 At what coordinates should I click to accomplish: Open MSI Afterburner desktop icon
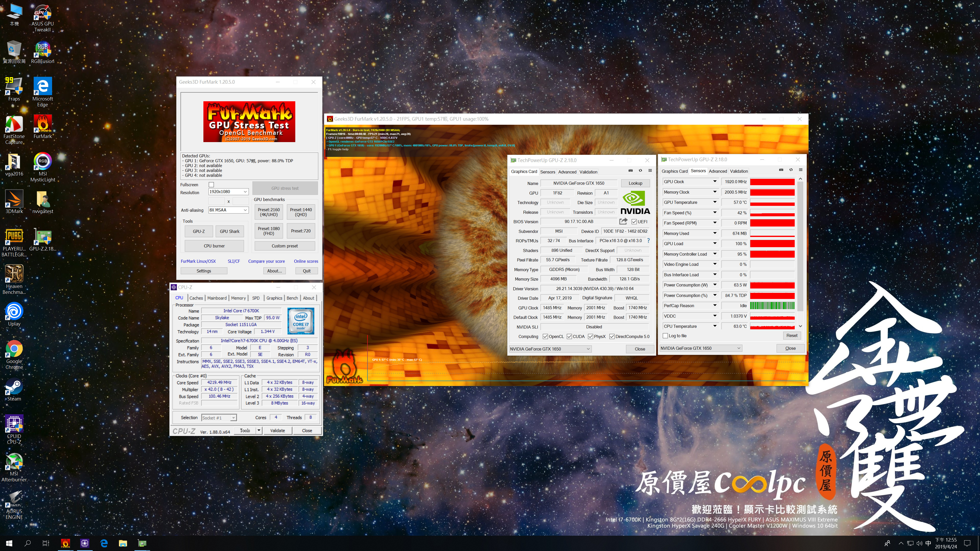[x=14, y=467]
